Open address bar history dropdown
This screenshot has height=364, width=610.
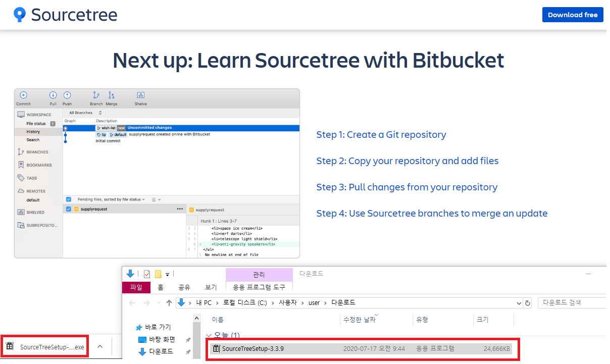519,303
